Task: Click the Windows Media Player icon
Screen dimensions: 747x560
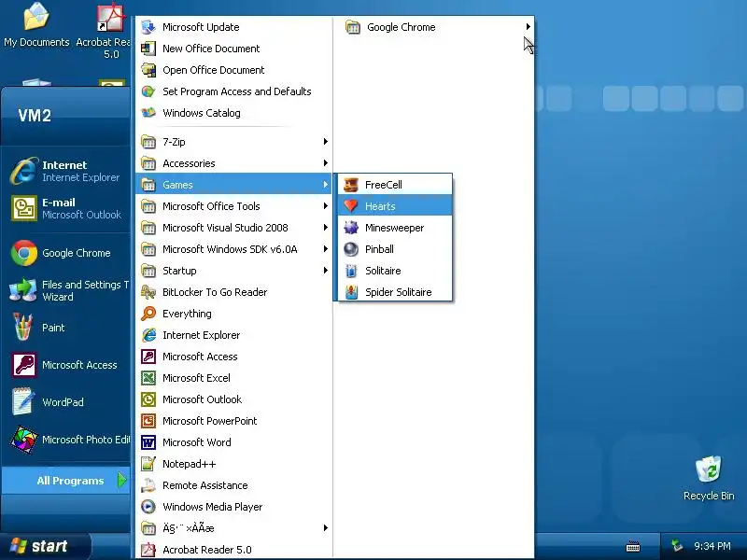Action: (x=148, y=507)
